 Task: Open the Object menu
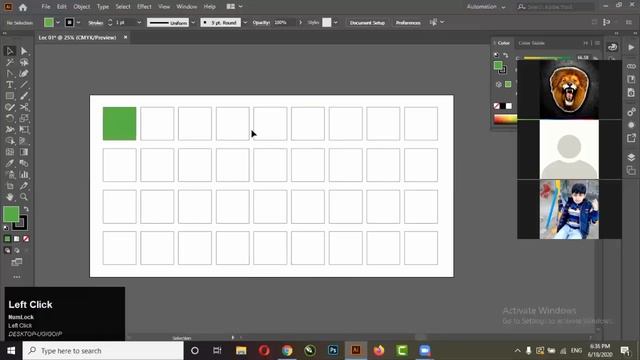[82, 7]
